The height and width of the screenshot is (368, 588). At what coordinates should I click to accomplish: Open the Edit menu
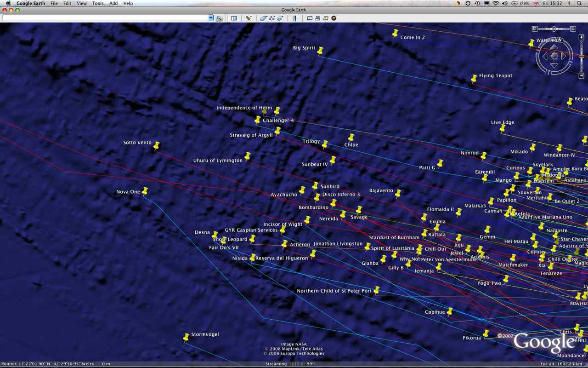tap(67, 3)
